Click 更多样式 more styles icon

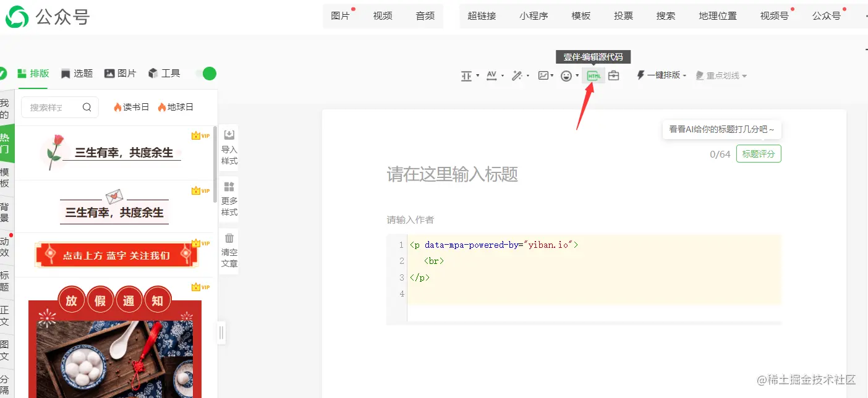pos(229,187)
